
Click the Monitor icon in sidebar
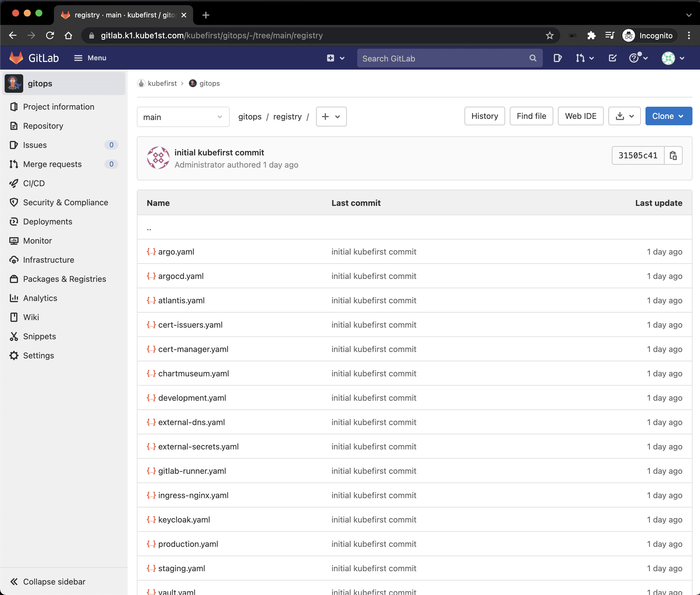pyautogui.click(x=14, y=241)
